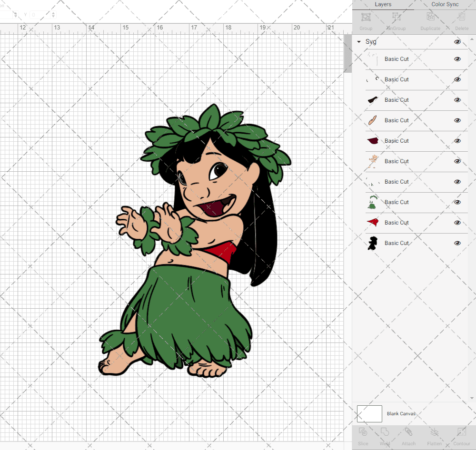The width and height of the screenshot is (476, 450).
Task: Click the Blank Canvas white swatch
Action: 369,413
